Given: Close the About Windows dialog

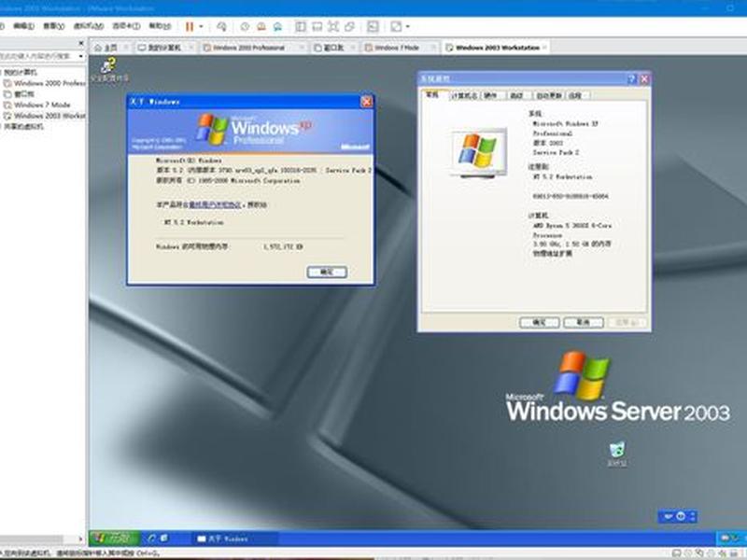Looking at the screenshot, I should pos(366,102).
